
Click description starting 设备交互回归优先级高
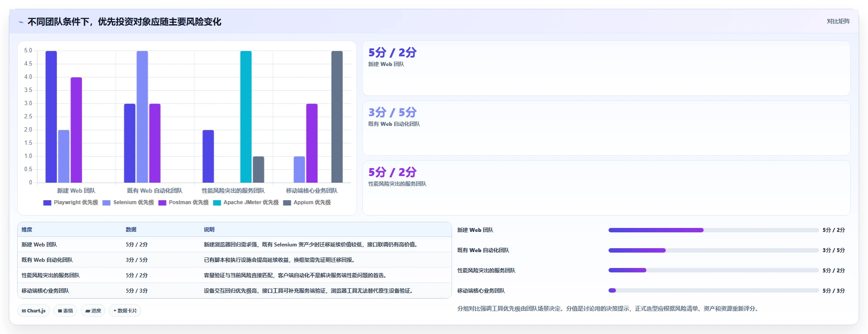tap(308, 291)
